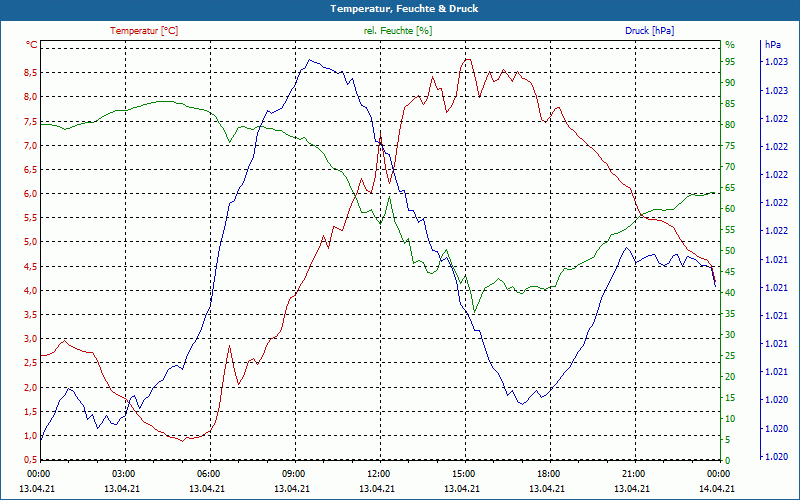Click the "7,5" temperature axis tick
800x500 pixels.
(30, 121)
